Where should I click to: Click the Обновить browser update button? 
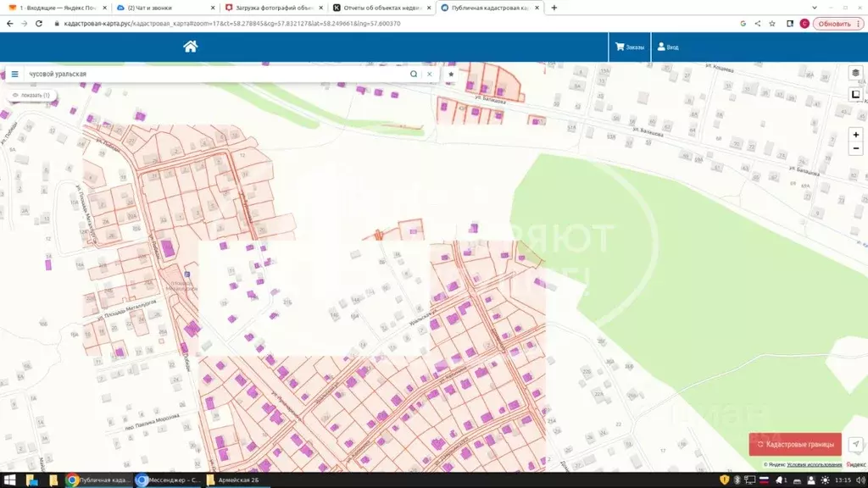(837, 24)
